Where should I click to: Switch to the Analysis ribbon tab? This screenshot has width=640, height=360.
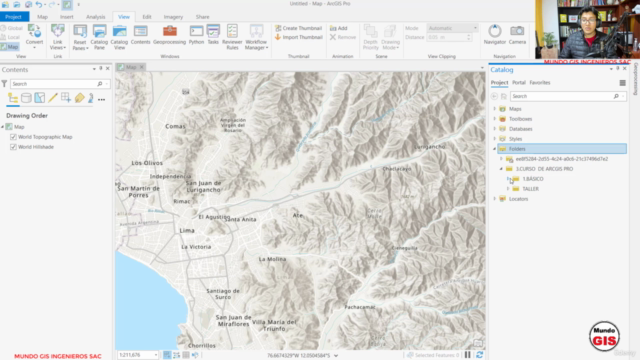click(96, 17)
